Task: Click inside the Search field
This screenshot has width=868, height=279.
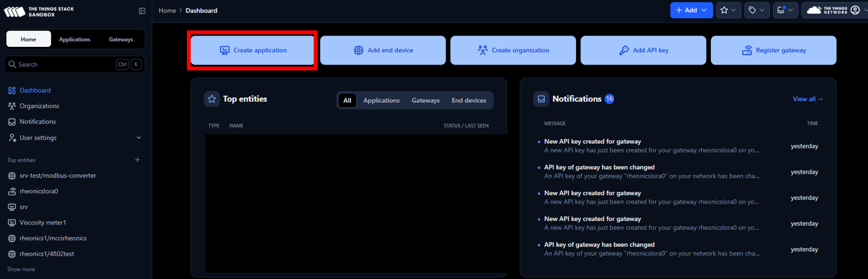Action: click(75, 64)
